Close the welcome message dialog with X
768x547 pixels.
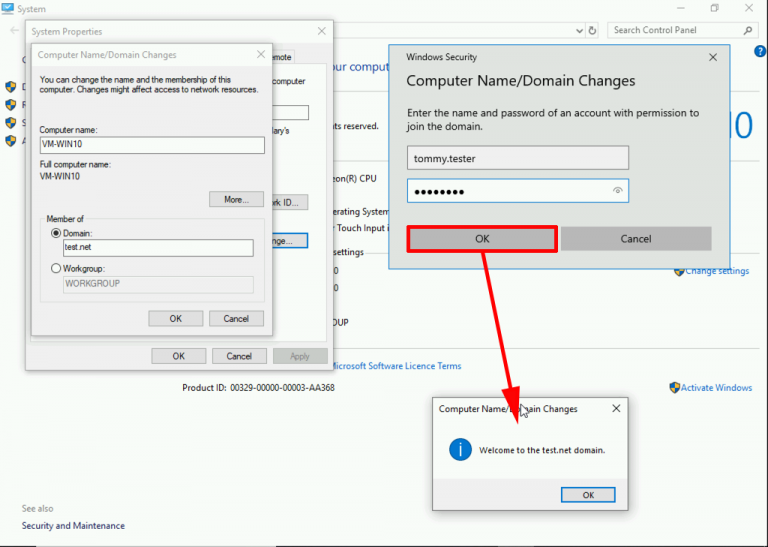(616, 408)
